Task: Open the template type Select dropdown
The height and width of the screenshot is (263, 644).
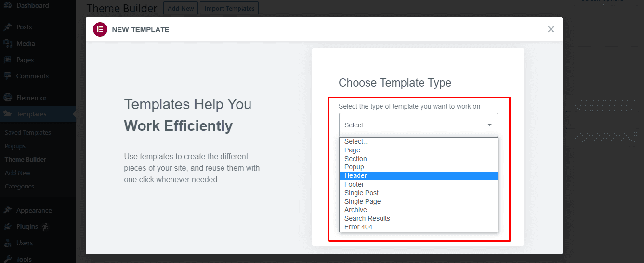Action: point(418,125)
